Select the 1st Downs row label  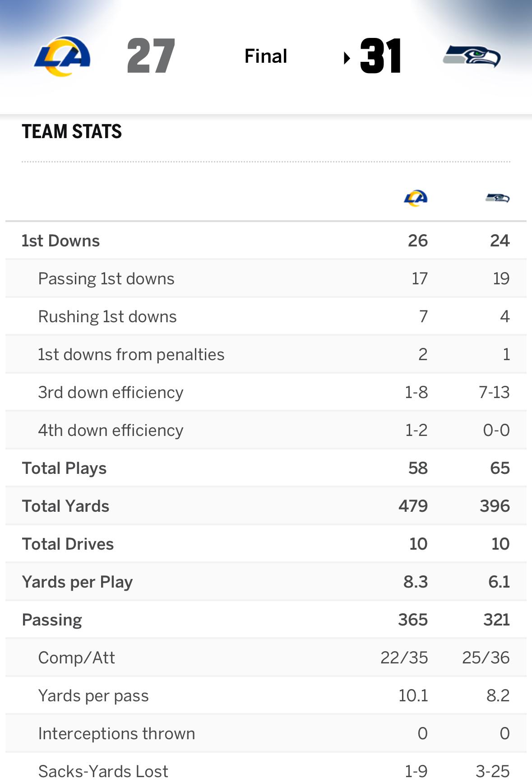point(61,241)
